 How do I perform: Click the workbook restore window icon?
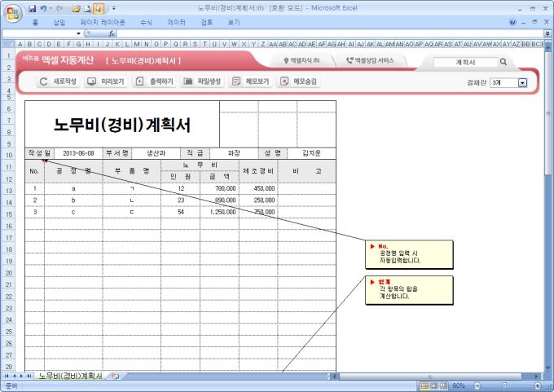tap(534, 22)
